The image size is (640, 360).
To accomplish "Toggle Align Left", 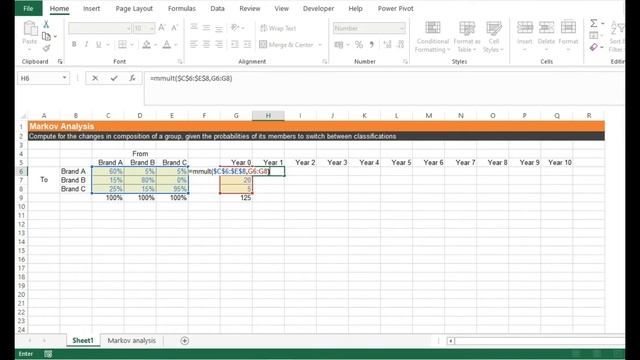I will tap(194, 44).
